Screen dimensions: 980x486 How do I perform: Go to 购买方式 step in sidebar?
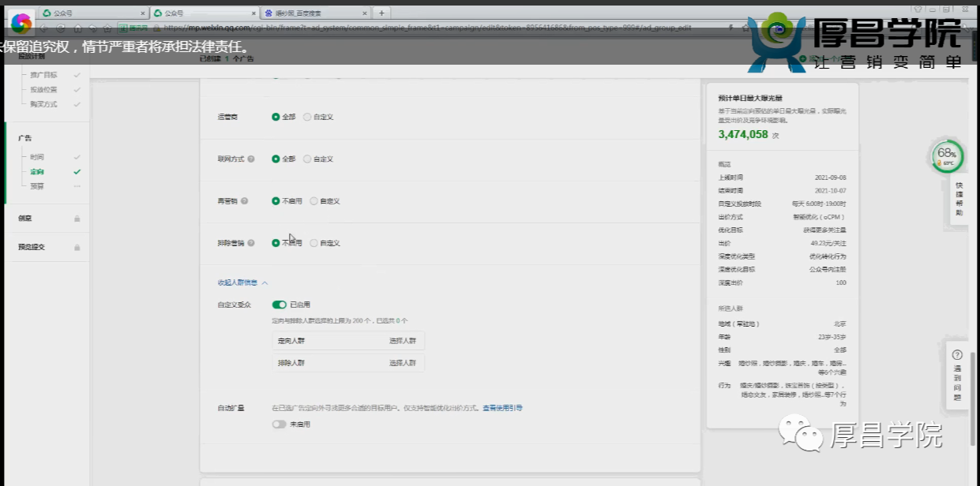tap(43, 104)
